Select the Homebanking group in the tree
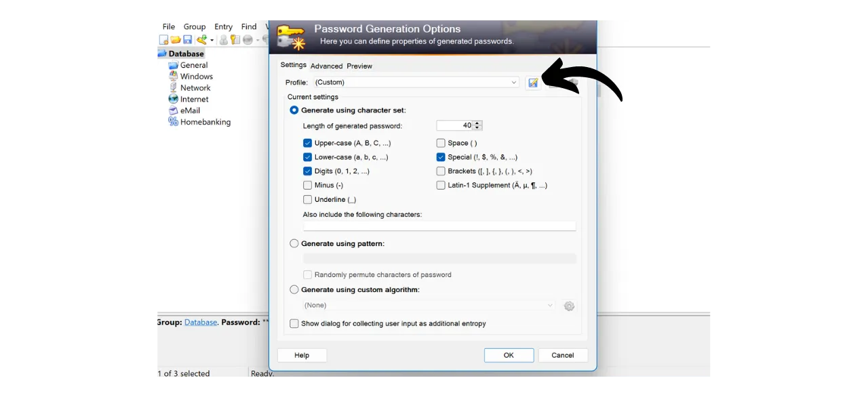The height and width of the screenshot is (397, 868). click(x=205, y=122)
